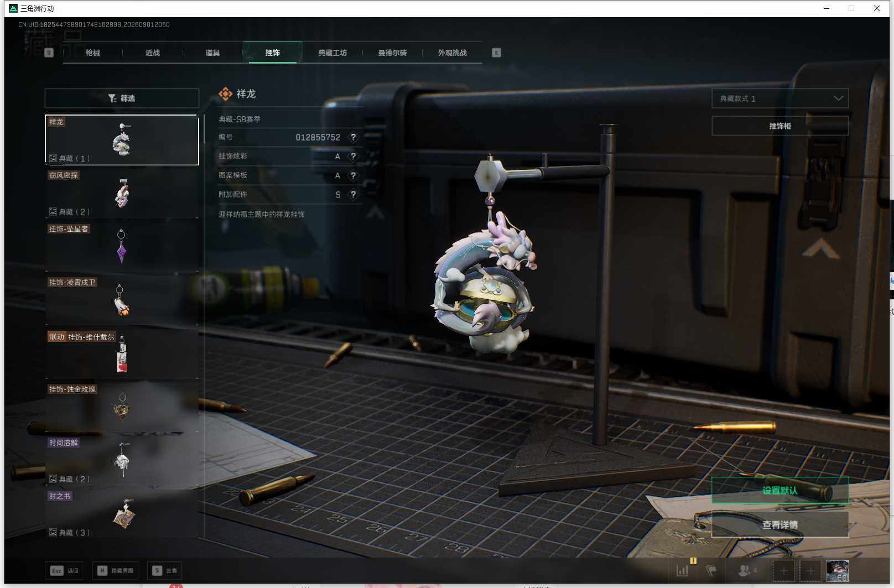The width and height of the screenshot is (894, 588).
Task: Click the flag icon in bottom bar
Action: tap(711, 570)
